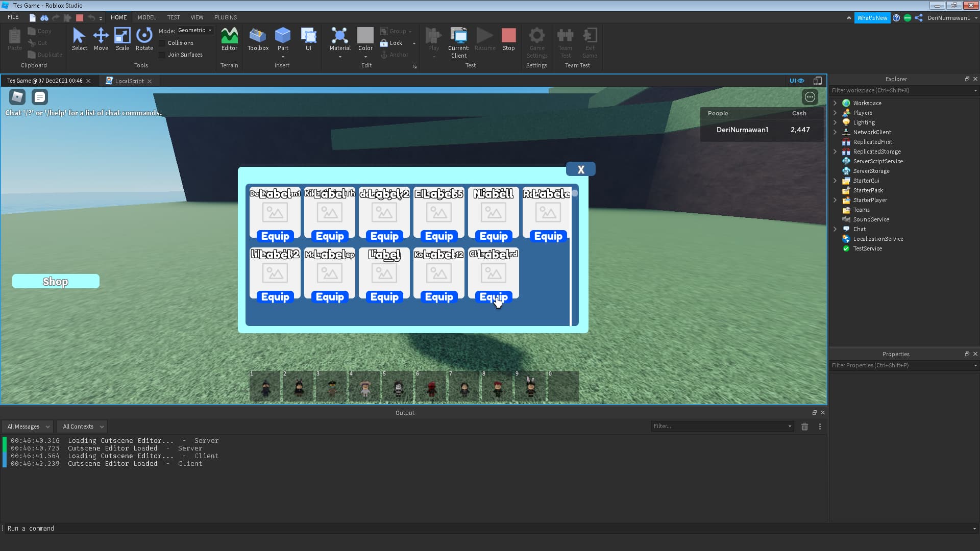Click the Shop button in the game
Image resolution: width=980 pixels, height=551 pixels.
55,281
